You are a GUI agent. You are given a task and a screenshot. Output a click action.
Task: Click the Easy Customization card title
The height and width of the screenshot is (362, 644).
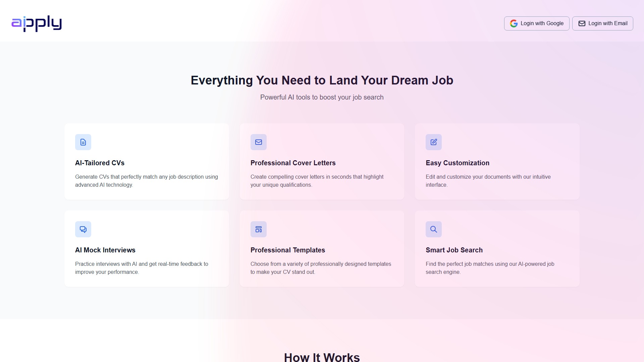click(457, 163)
